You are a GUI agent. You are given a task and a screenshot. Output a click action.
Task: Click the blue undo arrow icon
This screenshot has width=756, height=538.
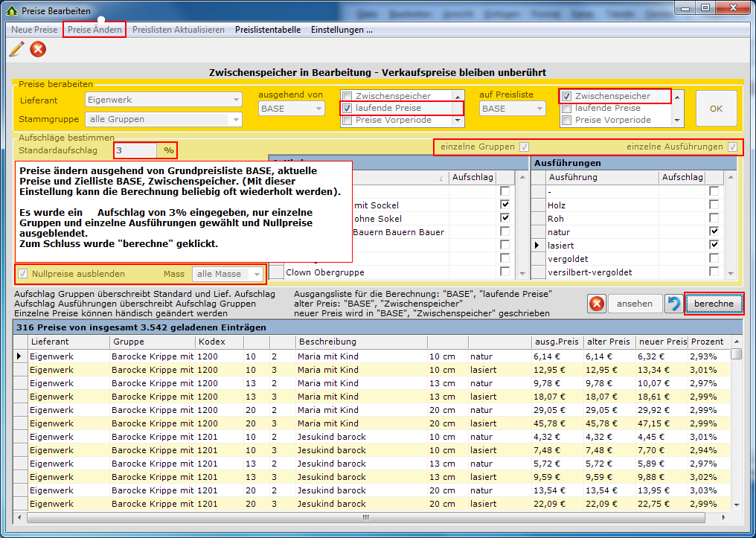pyautogui.click(x=673, y=304)
